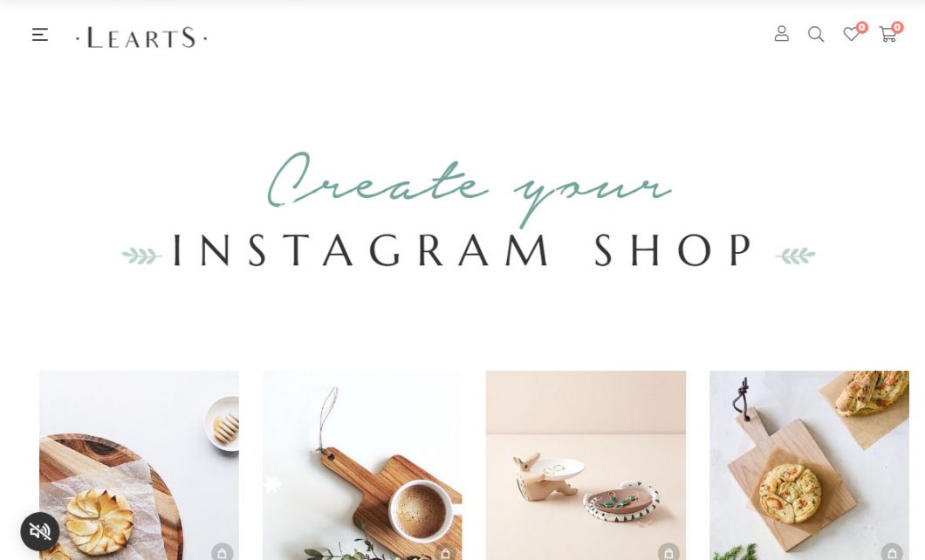Click shopping bag icon on tart photo
The image size is (925, 560).
point(223,552)
